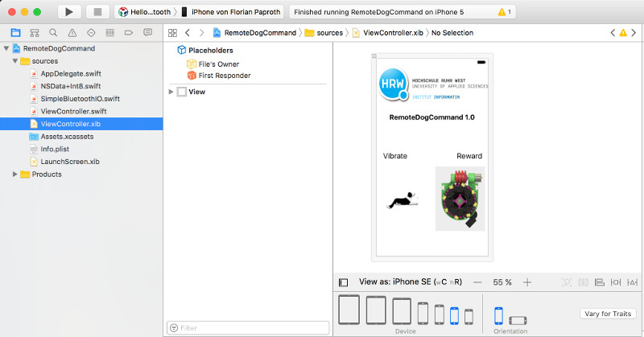
Task: Open the Breakpoint navigator icon
Action: pyautogui.click(x=129, y=33)
